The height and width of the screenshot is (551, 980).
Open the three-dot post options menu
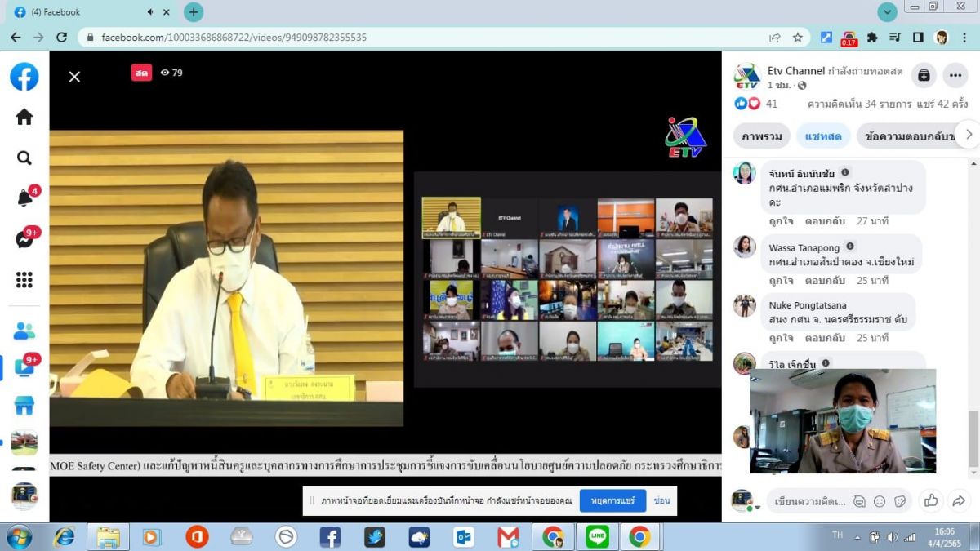point(955,75)
